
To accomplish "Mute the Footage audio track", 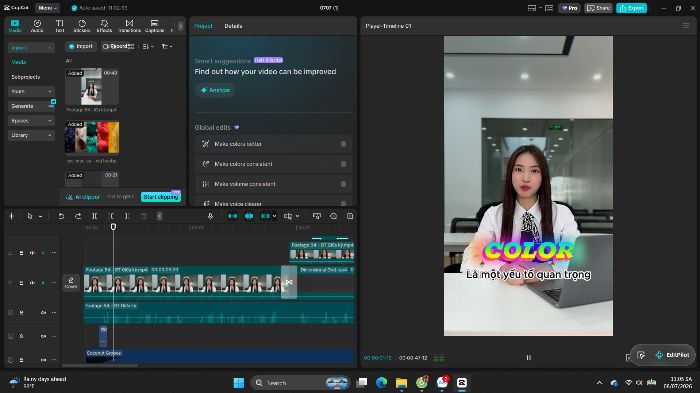I will (x=43, y=313).
